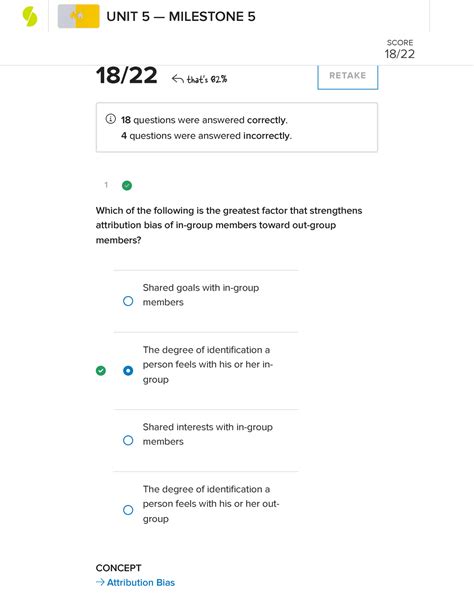
Task: Click the large 18/22 score heading
Action: [x=127, y=75]
